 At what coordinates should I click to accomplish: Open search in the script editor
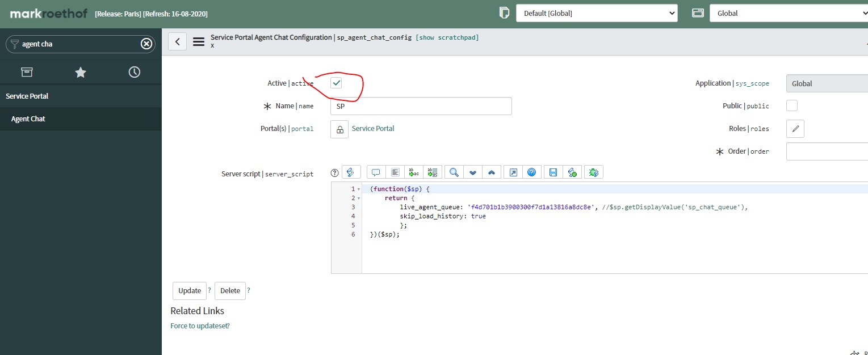coord(454,172)
